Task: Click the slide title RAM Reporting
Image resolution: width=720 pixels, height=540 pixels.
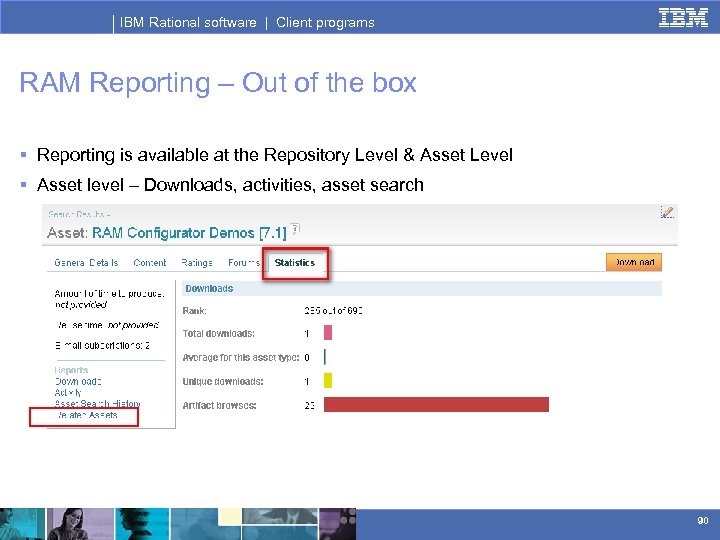Action: coord(218,83)
